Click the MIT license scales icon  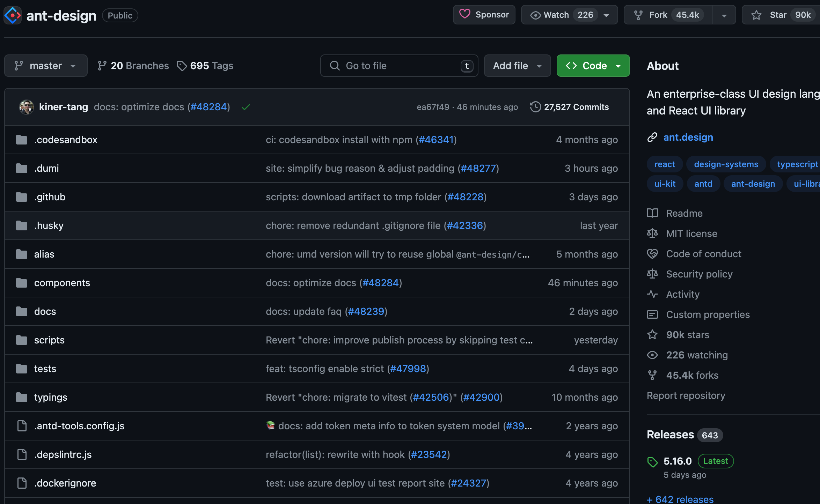tap(652, 233)
